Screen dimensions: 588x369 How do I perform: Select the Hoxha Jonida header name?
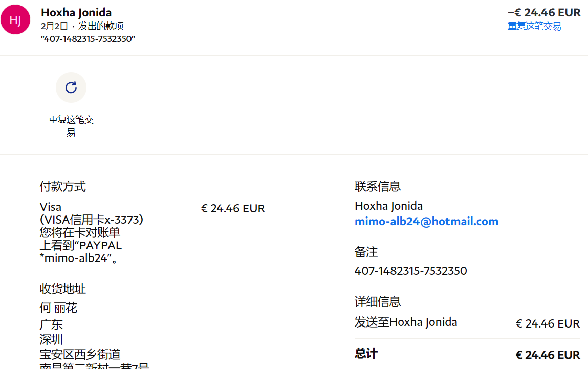(76, 12)
